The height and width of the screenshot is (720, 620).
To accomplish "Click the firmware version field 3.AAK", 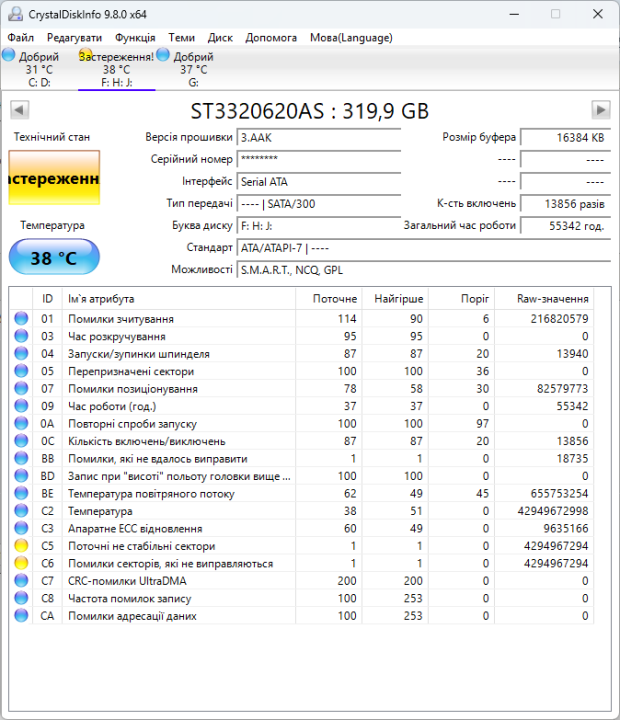I will coord(319,138).
